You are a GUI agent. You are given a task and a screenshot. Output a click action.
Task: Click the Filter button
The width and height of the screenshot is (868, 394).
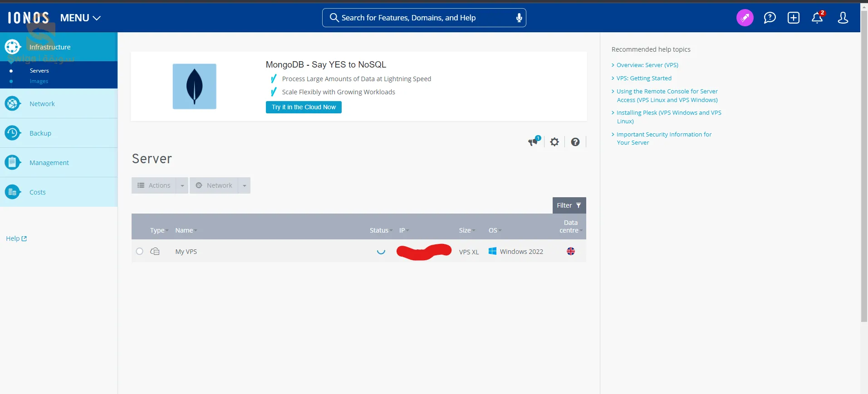pos(569,205)
